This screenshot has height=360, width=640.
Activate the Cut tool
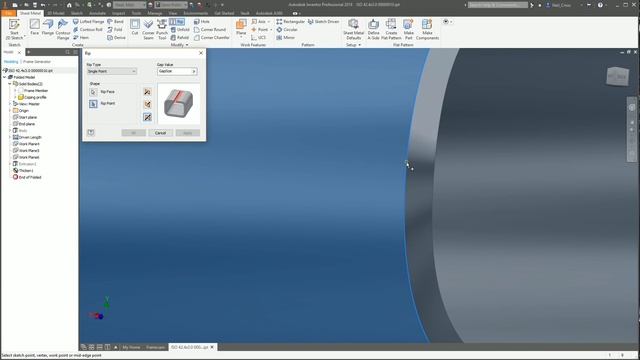point(135,28)
